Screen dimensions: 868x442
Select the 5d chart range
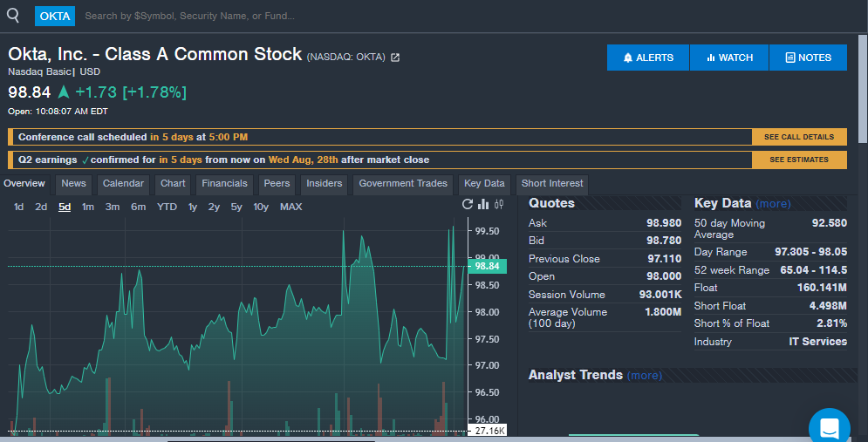click(65, 207)
